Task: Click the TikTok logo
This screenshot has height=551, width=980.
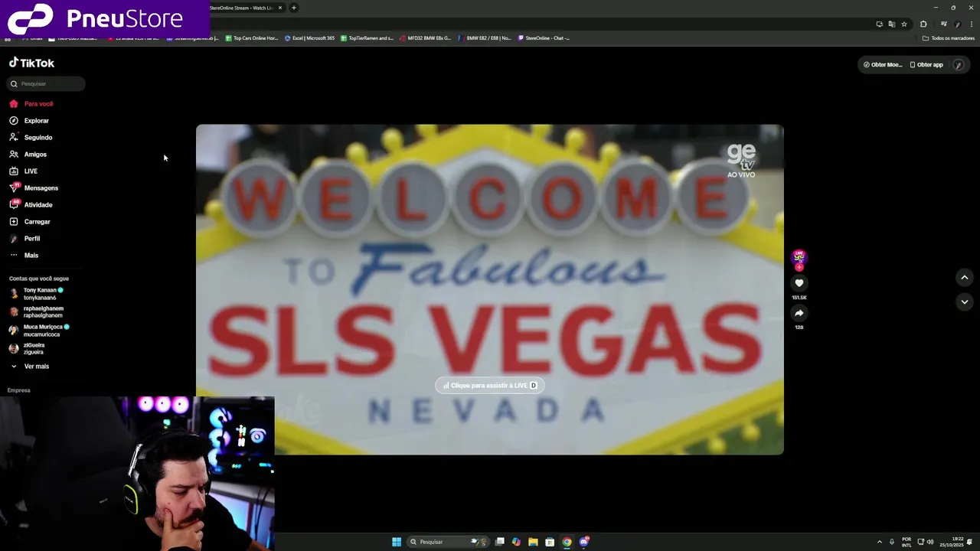Action: pyautogui.click(x=31, y=63)
